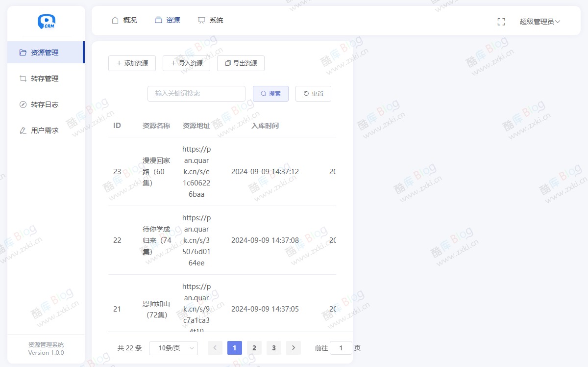Toggle fullscreen with the expand icon

pos(501,22)
